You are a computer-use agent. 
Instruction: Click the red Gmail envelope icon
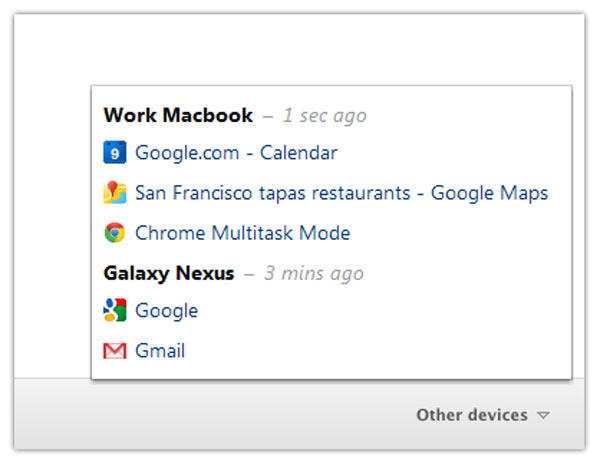click(114, 351)
